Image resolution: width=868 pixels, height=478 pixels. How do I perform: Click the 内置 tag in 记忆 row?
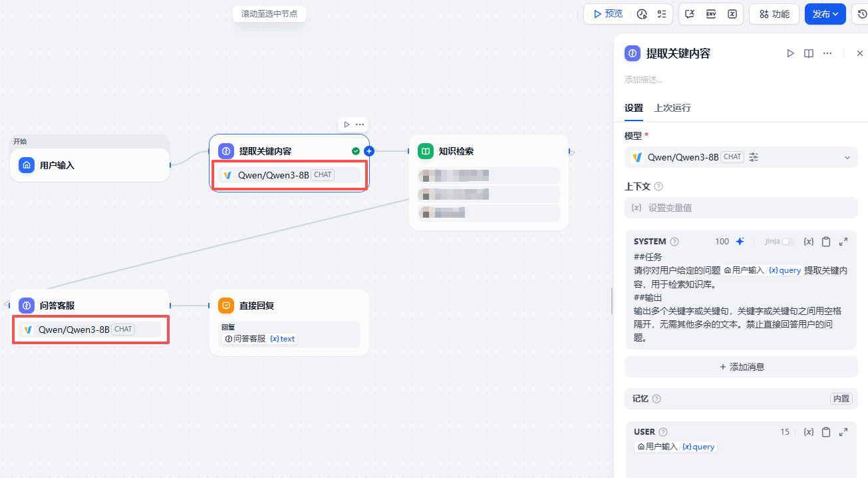tap(841, 399)
